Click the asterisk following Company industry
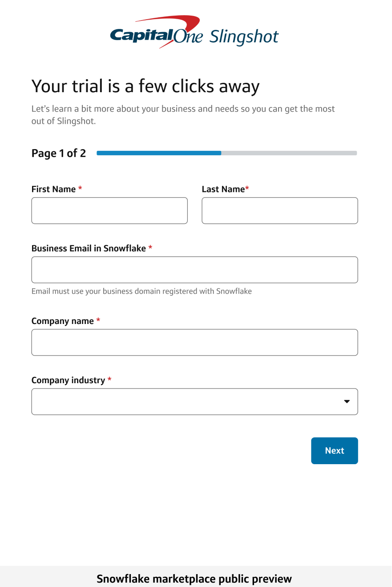The width and height of the screenshot is (392, 587). click(109, 380)
